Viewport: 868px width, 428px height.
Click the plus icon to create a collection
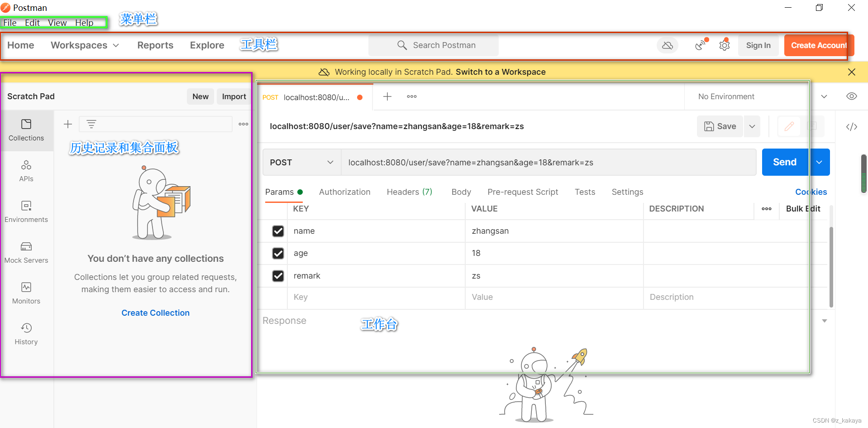(x=68, y=124)
